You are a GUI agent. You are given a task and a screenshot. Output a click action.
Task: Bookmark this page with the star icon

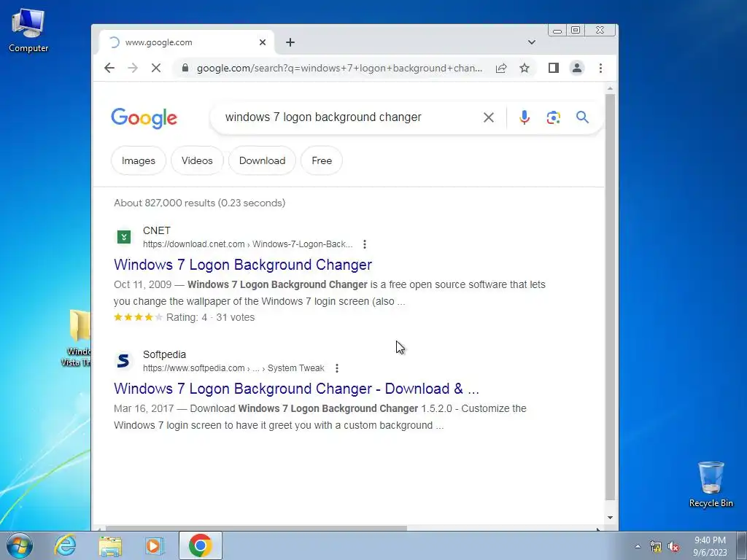tap(525, 68)
